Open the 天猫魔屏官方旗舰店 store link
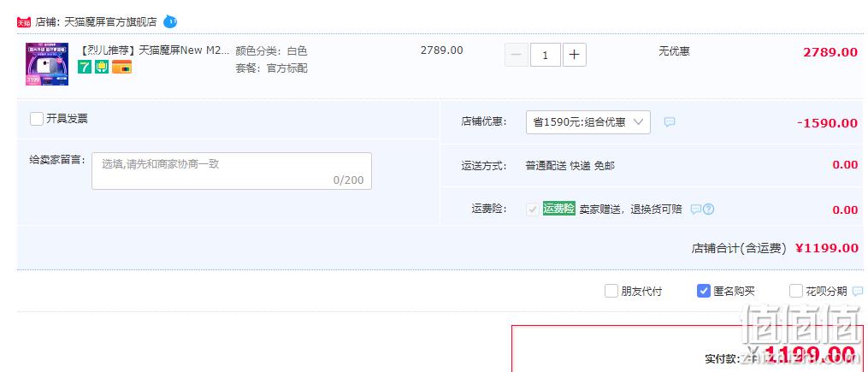The height and width of the screenshot is (372, 868). click(110, 22)
